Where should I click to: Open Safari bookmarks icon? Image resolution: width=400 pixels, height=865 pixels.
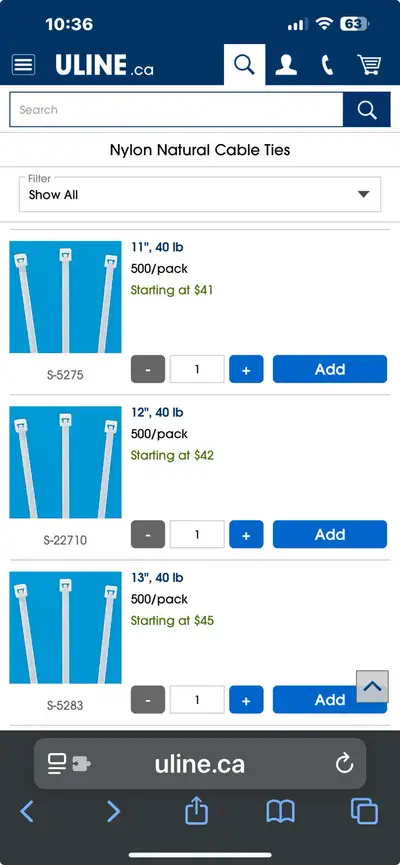280,811
